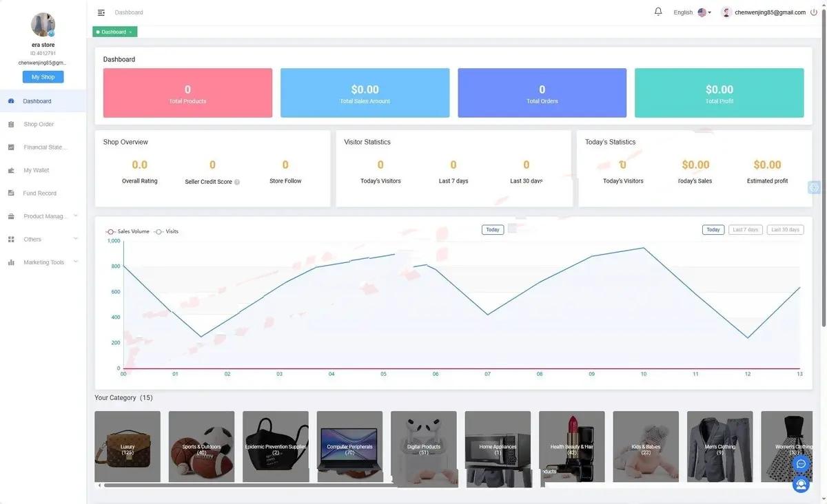Viewport: 827px width, 504px height.
Task: Click the category scroll left arrow
Action: (99, 485)
